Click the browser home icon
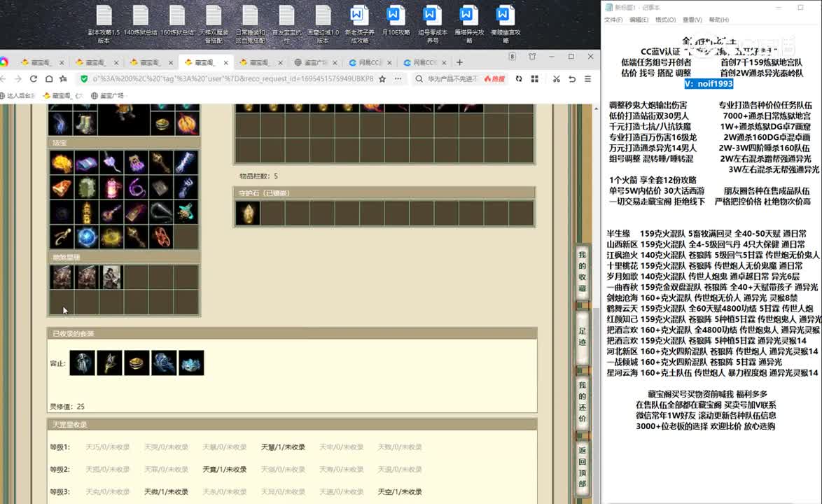The width and height of the screenshot is (822, 504). point(49,78)
